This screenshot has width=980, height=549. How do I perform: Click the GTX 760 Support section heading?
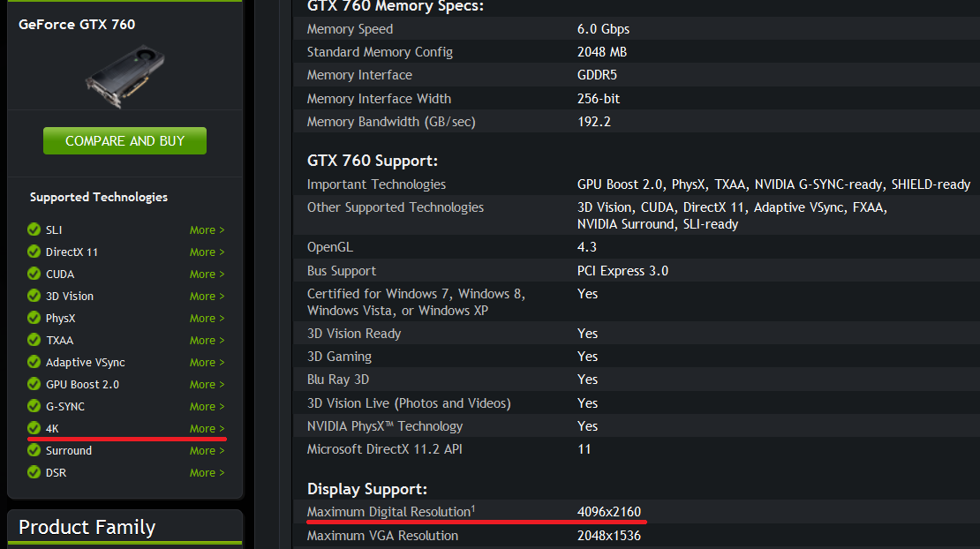coord(373,161)
